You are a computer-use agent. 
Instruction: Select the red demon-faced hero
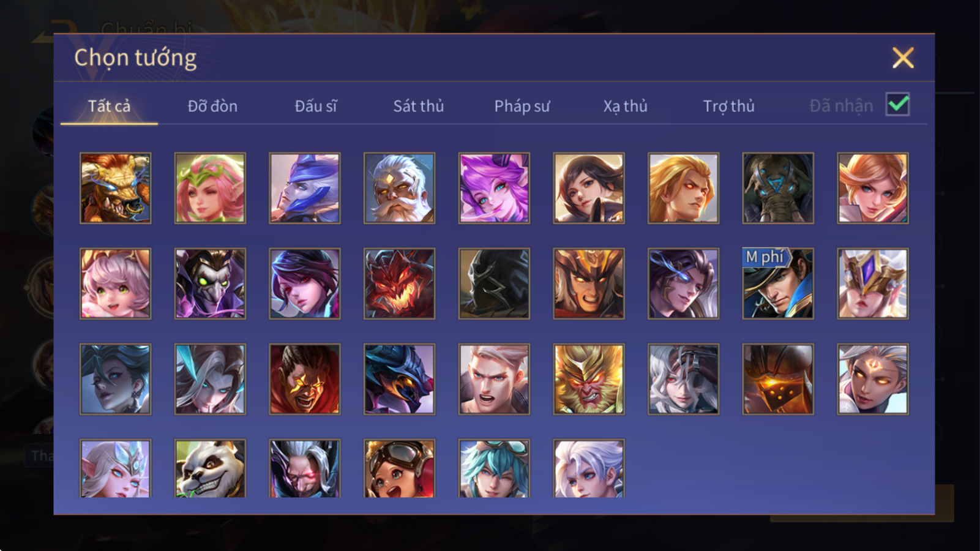coord(399,283)
